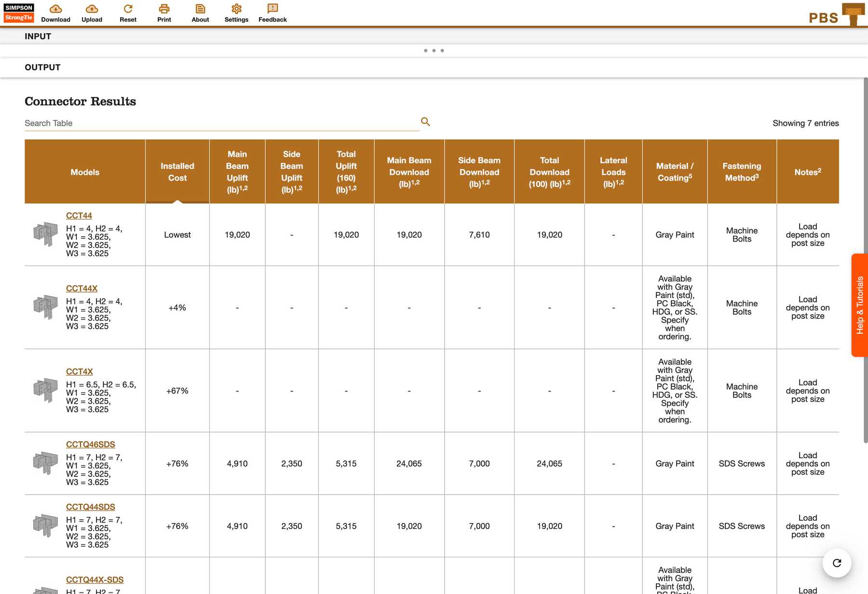Viewport: 868px width, 594px height.
Task: Open the About page icon
Action: pos(200,9)
